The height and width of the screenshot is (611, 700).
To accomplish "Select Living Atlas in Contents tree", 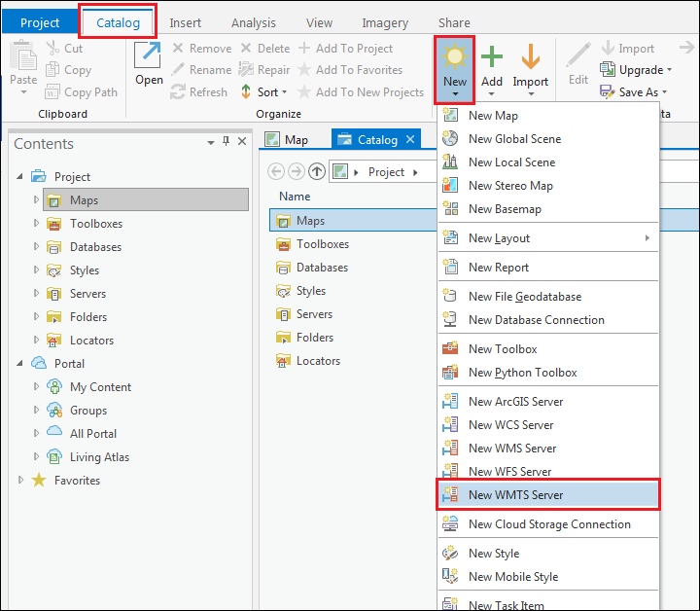I will coord(99,457).
